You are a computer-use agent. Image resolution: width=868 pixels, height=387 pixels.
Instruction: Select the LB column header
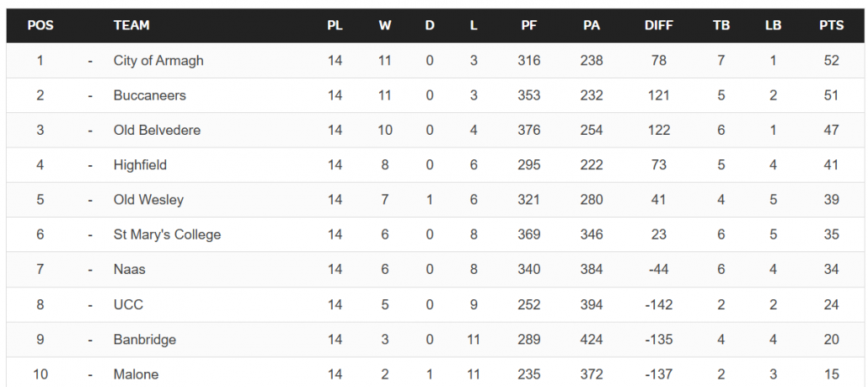coord(773,25)
